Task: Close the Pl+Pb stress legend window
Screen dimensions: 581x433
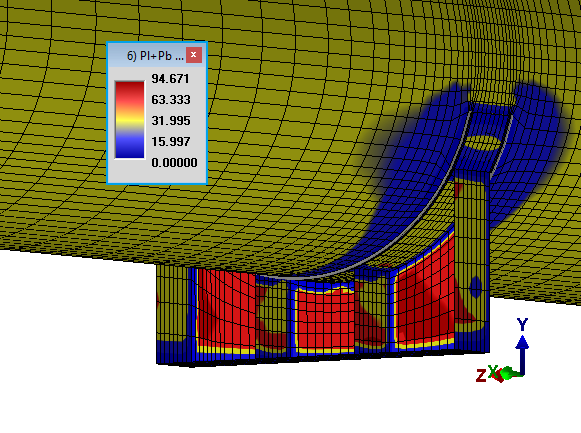Action: [193, 55]
